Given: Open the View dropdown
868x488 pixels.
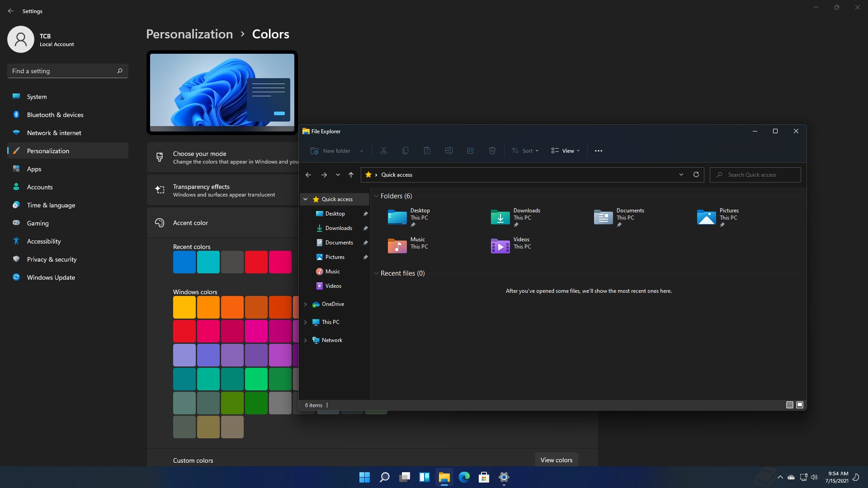Looking at the screenshot, I should click(x=566, y=151).
